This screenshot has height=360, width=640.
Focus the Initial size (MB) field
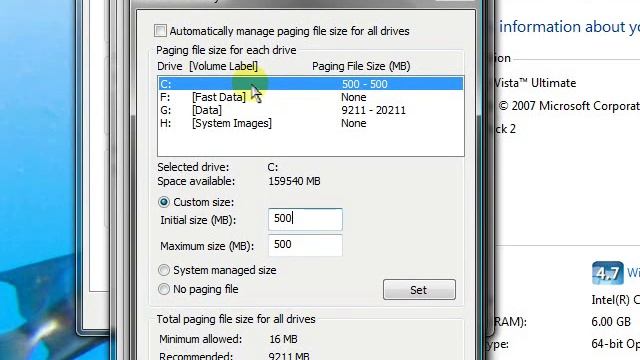[x=305, y=219]
